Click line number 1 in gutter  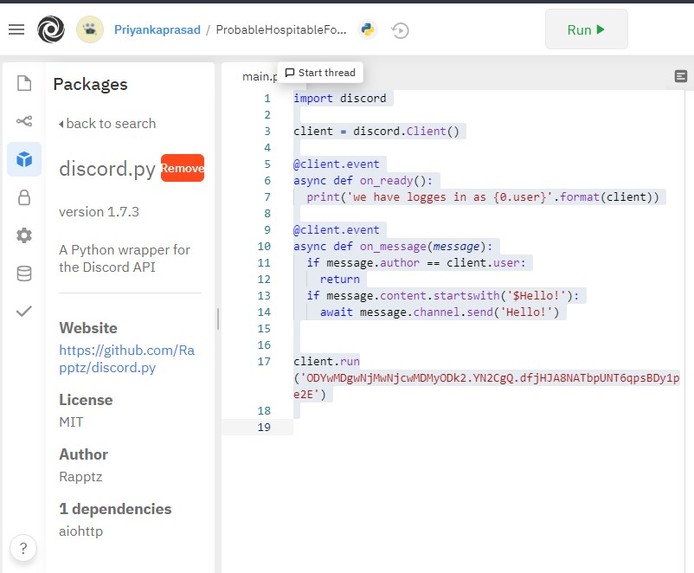pos(267,98)
